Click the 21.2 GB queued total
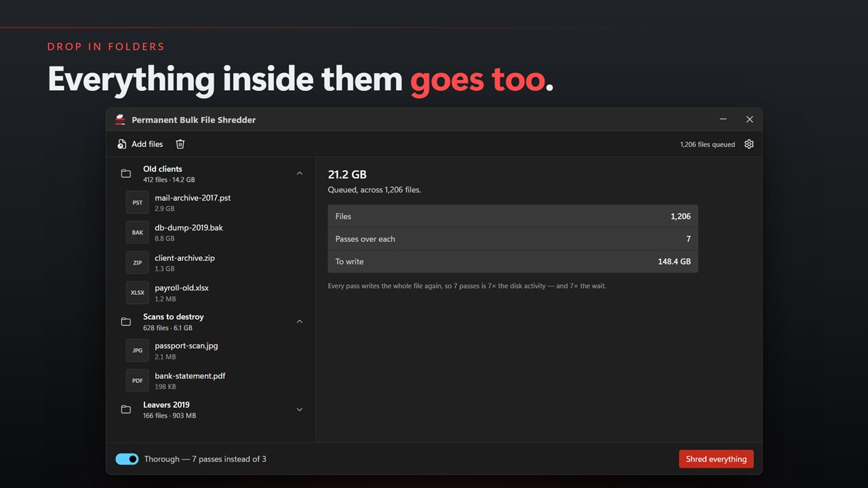 click(347, 174)
